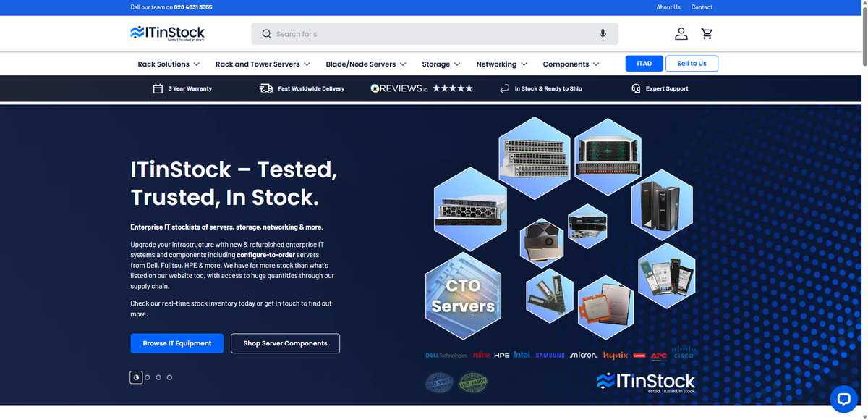Click the ITAD button
Screen dimensions: 868x420
pyautogui.click(x=644, y=64)
